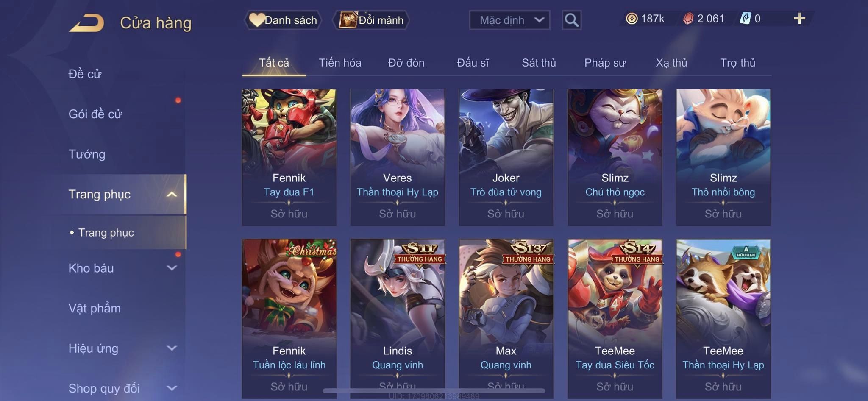Switch to the Tiến hóa tab
Image resolution: width=868 pixels, height=401 pixels.
(340, 63)
